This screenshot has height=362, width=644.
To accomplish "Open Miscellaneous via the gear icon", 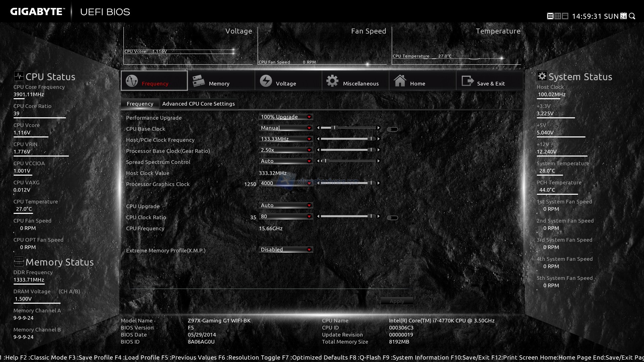I will [332, 81].
